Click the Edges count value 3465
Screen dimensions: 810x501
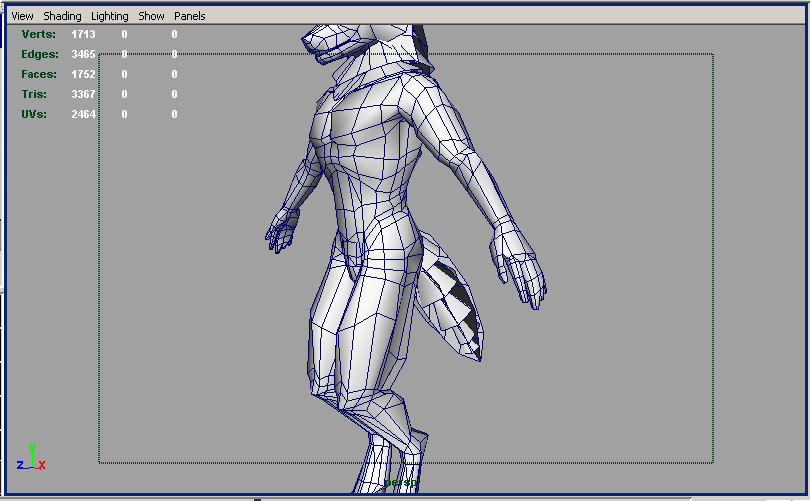(x=83, y=54)
